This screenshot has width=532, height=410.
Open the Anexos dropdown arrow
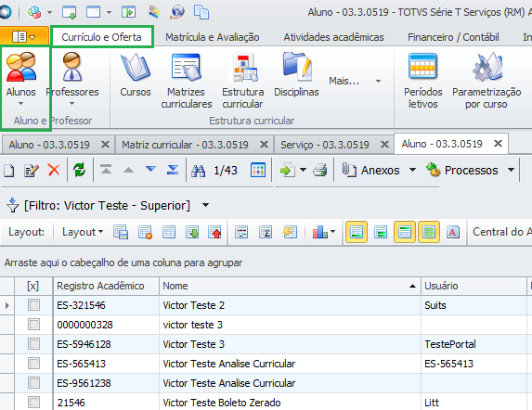tap(412, 170)
